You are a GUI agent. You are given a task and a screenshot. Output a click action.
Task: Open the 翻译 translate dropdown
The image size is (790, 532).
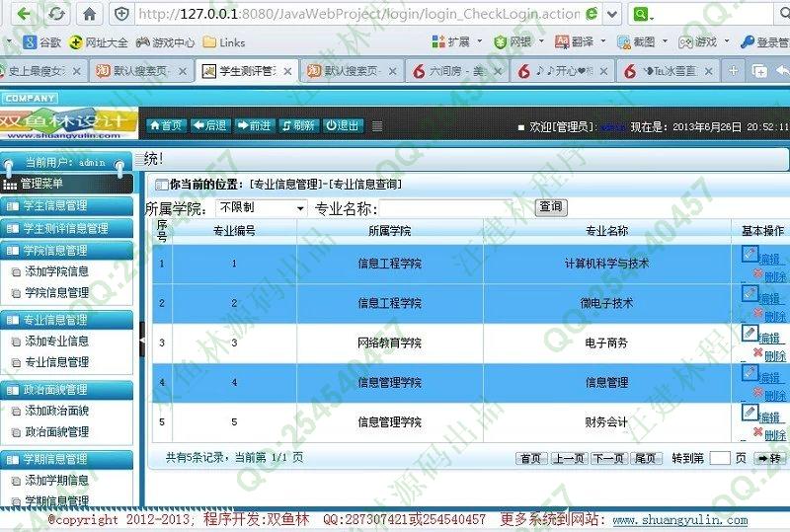(x=580, y=41)
